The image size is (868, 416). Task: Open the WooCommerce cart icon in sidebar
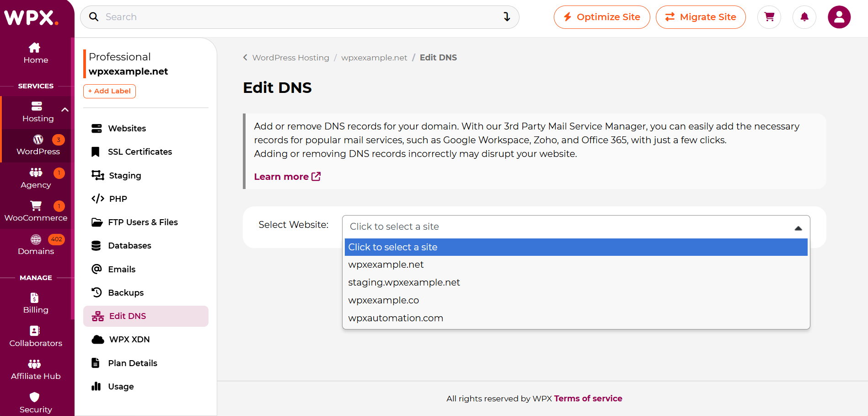coord(36,205)
